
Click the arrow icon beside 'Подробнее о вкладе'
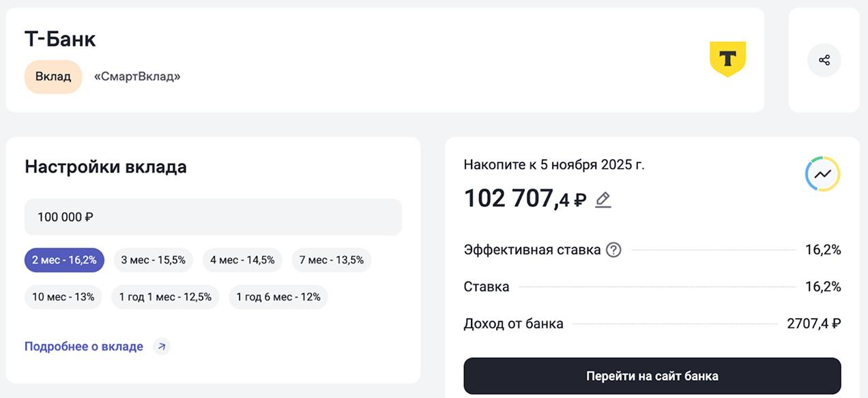click(x=161, y=346)
